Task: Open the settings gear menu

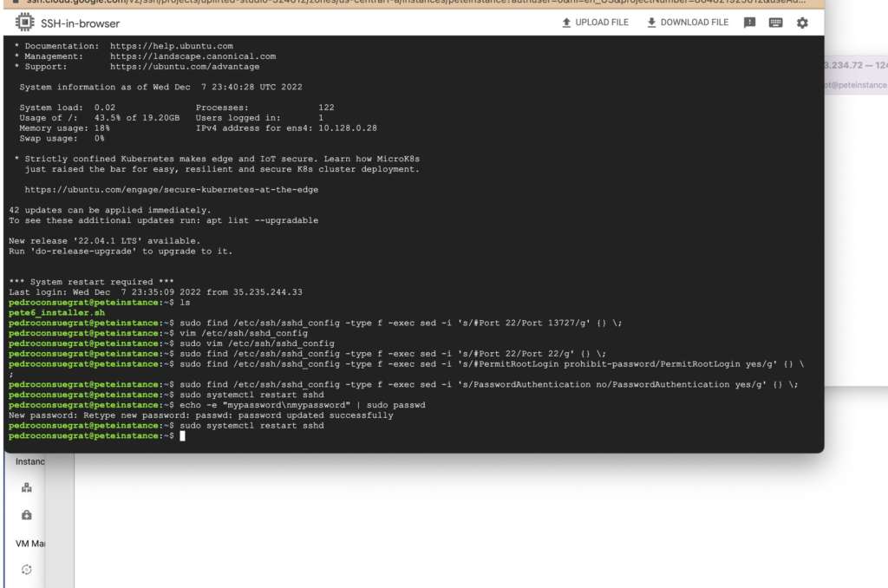Action: [802, 23]
